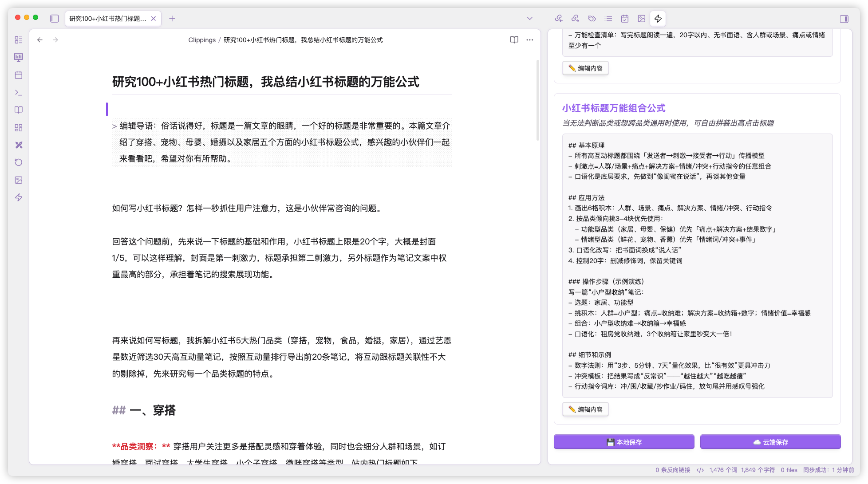Navigate forward with the right arrow
This screenshot has width=868, height=484.
[55, 40]
